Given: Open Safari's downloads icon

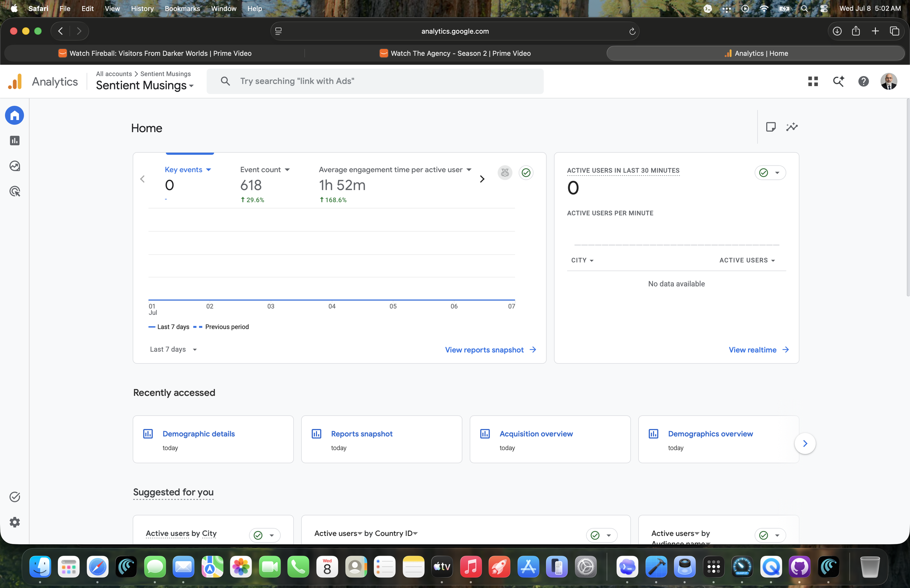Looking at the screenshot, I should point(837,31).
